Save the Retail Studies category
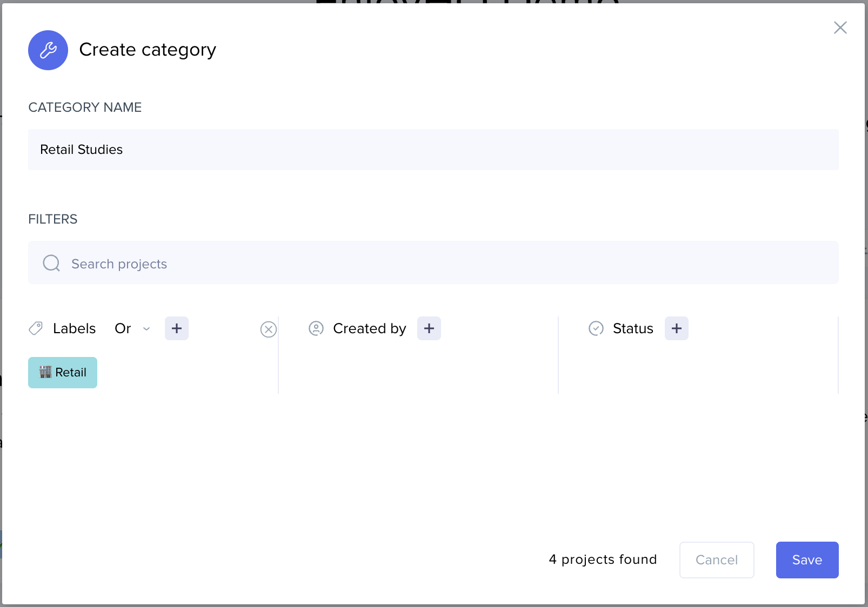Screen dimensions: 868x607 coord(807,560)
